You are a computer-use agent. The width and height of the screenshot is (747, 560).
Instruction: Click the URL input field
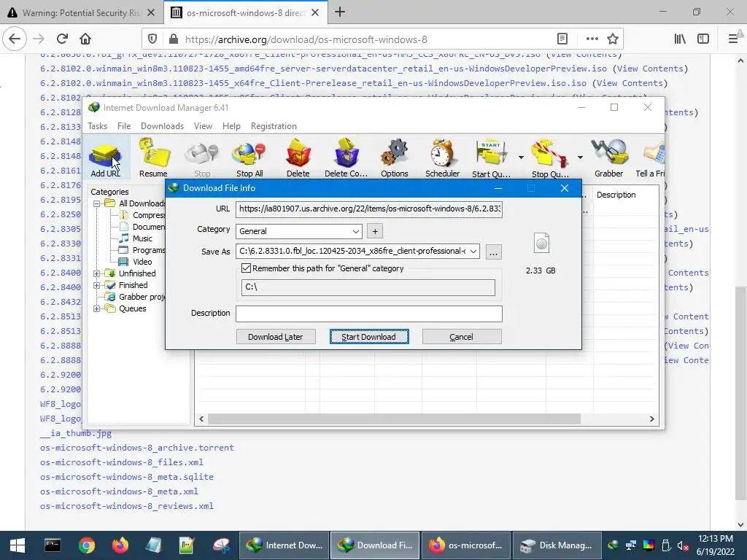[369, 209]
